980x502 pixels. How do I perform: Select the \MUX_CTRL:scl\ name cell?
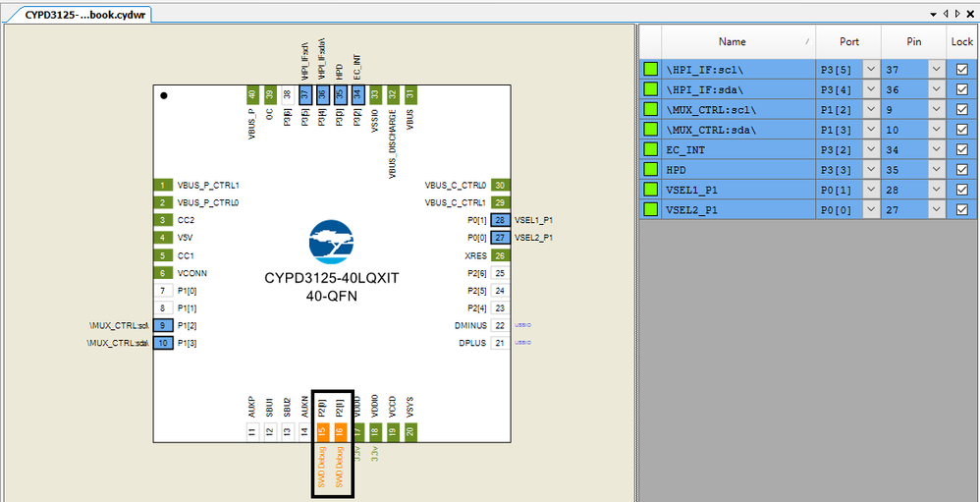coord(738,110)
